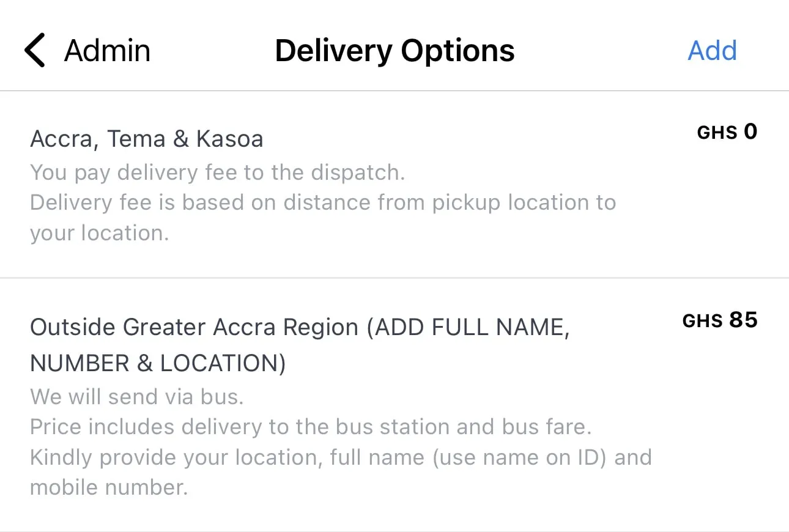Select the Delivery Options title text
789x532 pixels.
pos(394,50)
